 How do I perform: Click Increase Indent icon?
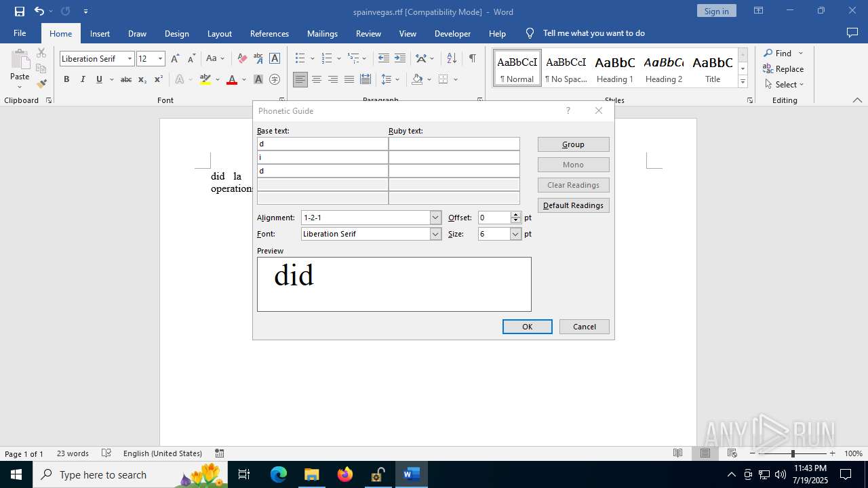click(400, 58)
